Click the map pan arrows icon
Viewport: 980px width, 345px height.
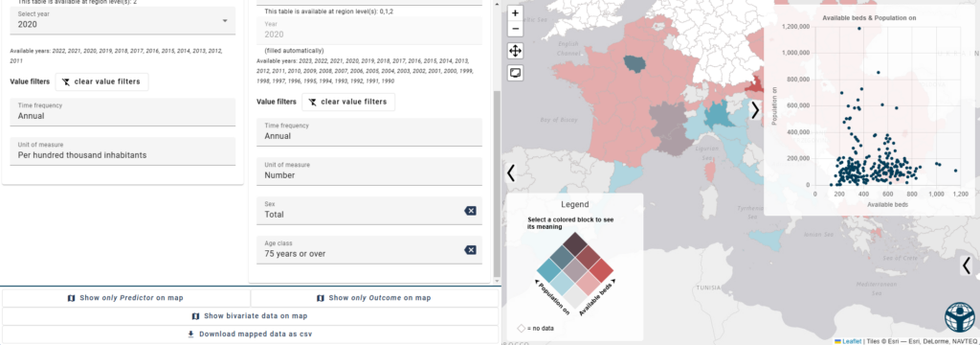coord(515,51)
